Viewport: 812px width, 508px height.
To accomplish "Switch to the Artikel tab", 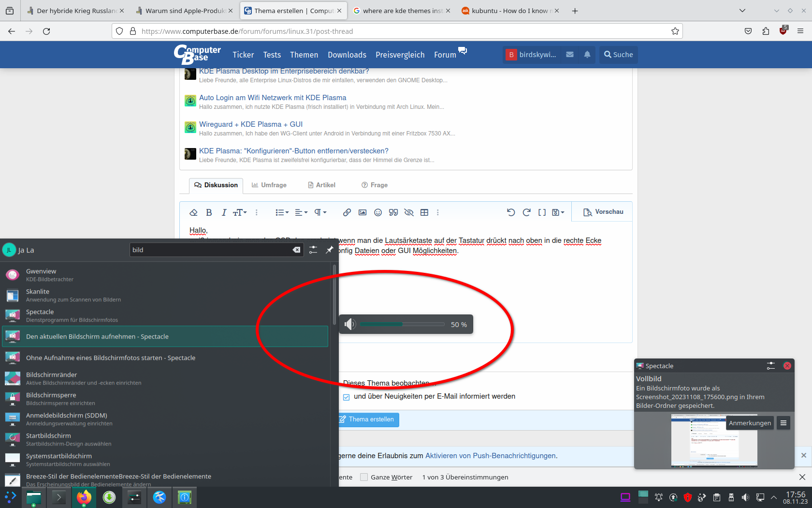I will pyautogui.click(x=322, y=185).
